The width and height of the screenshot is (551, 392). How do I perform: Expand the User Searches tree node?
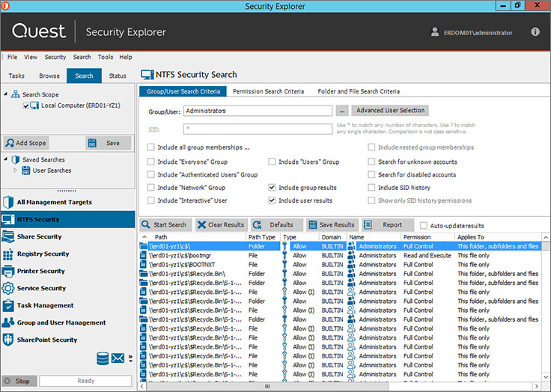pyautogui.click(x=15, y=170)
